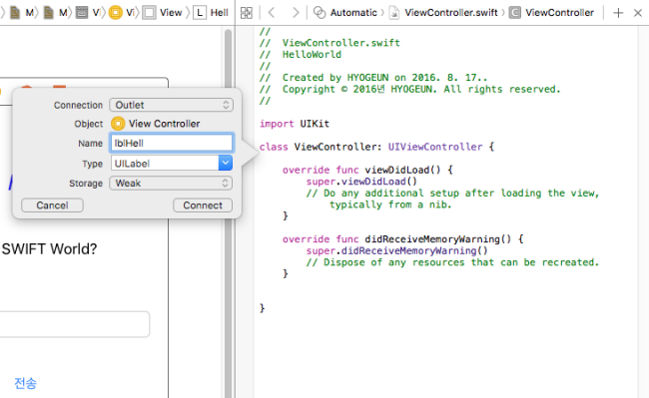The image size is (649, 398).
Task: Click the storyboard scene breadcrumb icon
Action: click(x=82, y=13)
